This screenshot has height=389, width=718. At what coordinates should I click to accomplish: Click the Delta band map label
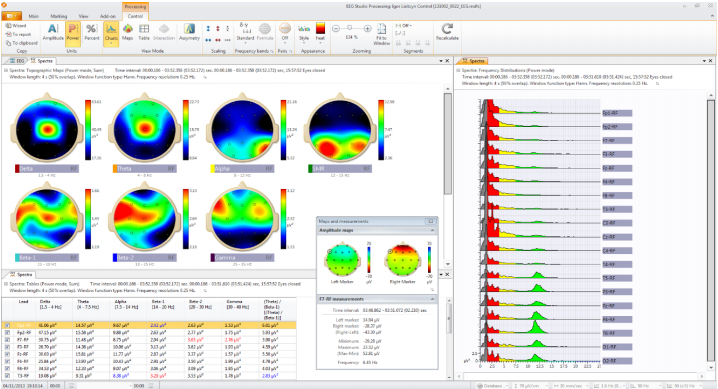(x=47, y=169)
